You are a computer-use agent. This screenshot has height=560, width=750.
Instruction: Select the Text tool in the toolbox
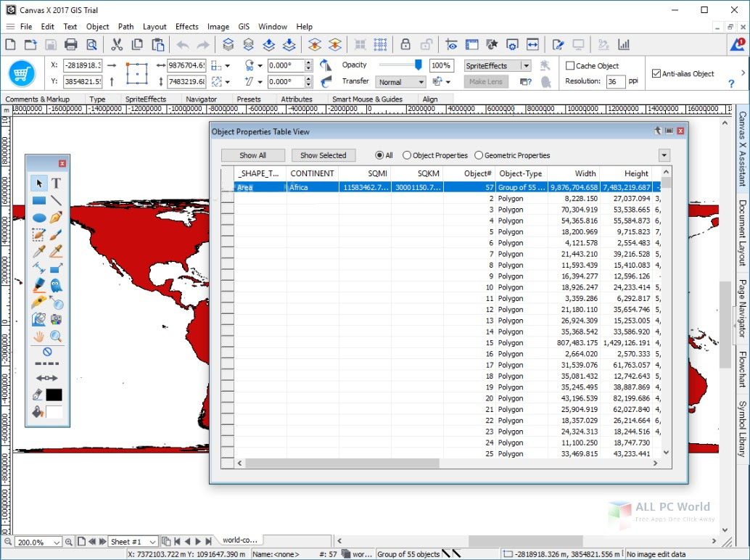(x=56, y=184)
